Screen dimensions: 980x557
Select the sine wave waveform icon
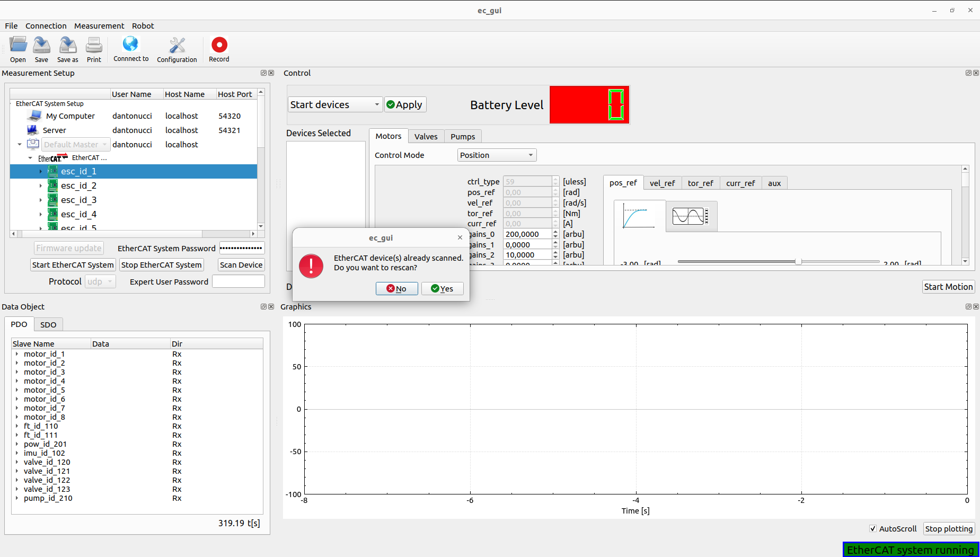691,216
